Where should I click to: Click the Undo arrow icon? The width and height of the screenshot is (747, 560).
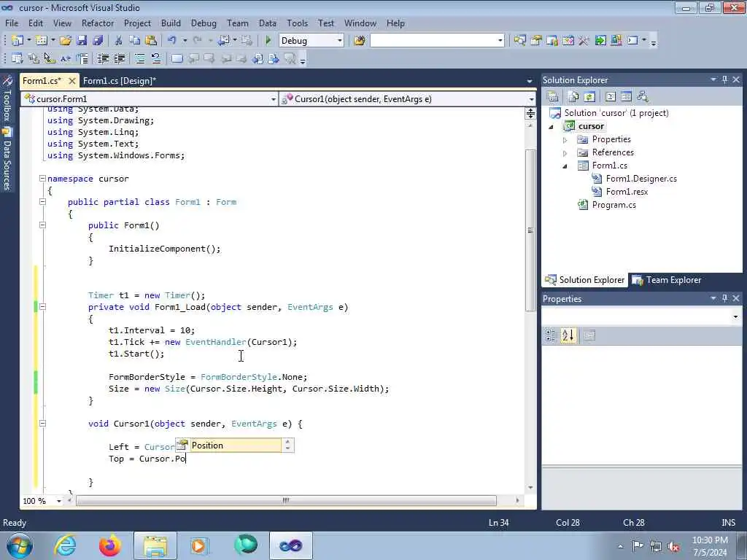coord(172,41)
